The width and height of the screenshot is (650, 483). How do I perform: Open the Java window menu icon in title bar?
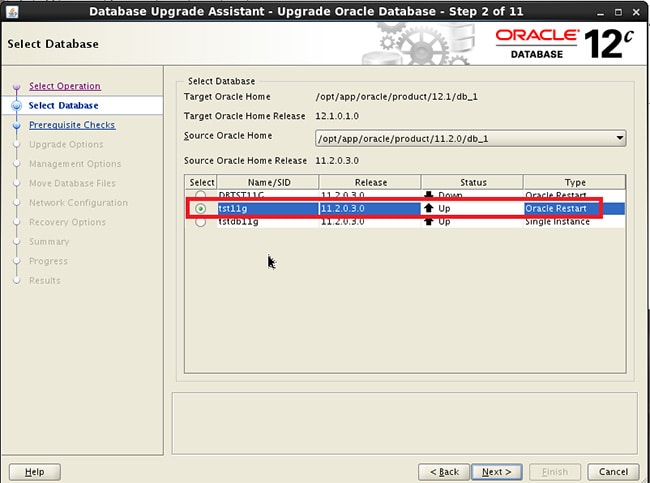(x=12, y=12)
